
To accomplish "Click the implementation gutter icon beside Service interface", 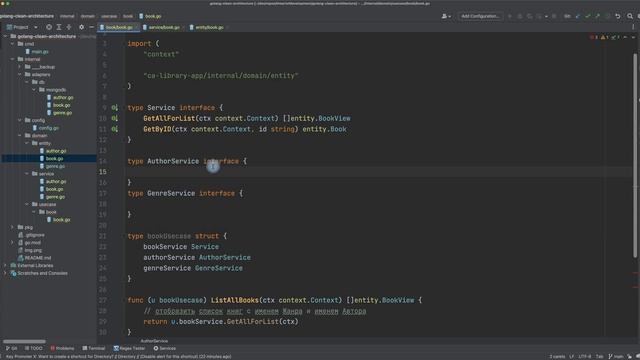I will click(x=115, y=108).
